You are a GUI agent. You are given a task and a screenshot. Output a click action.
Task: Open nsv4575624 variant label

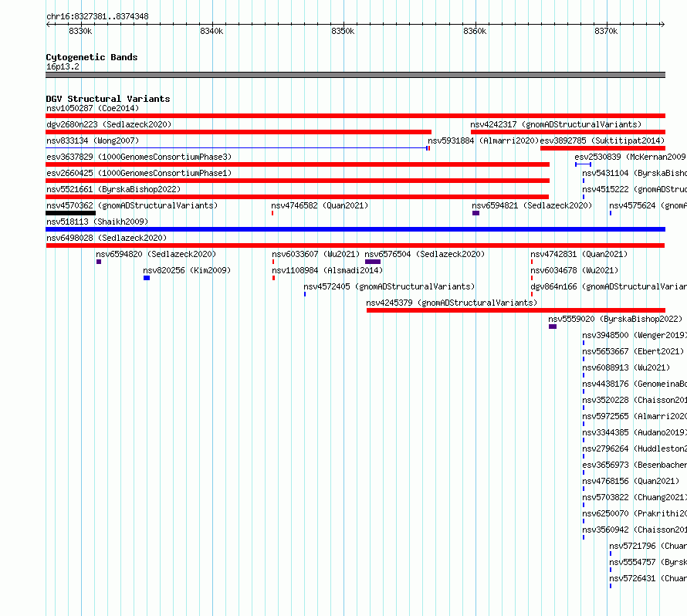click(x=648, y=205)
